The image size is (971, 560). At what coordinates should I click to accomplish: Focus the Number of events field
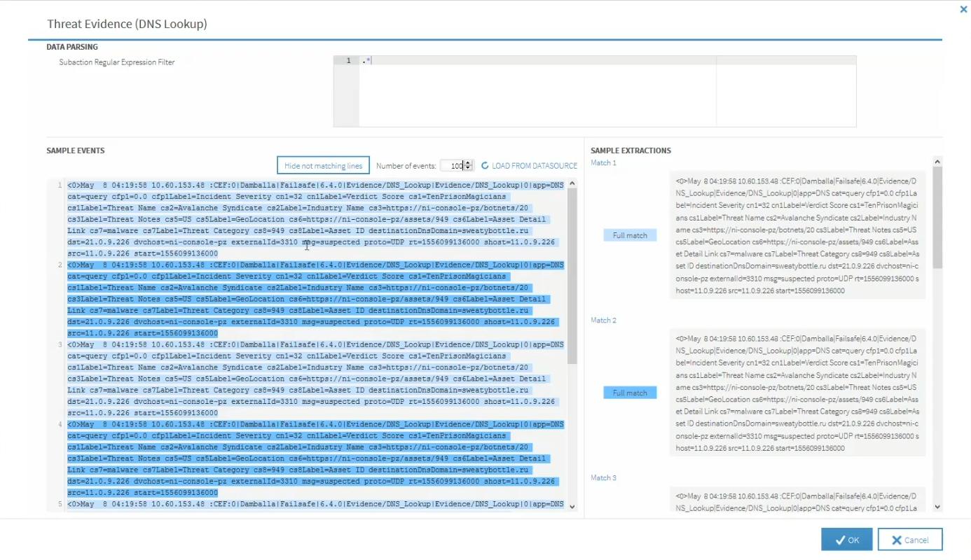(x=452, y=166)
